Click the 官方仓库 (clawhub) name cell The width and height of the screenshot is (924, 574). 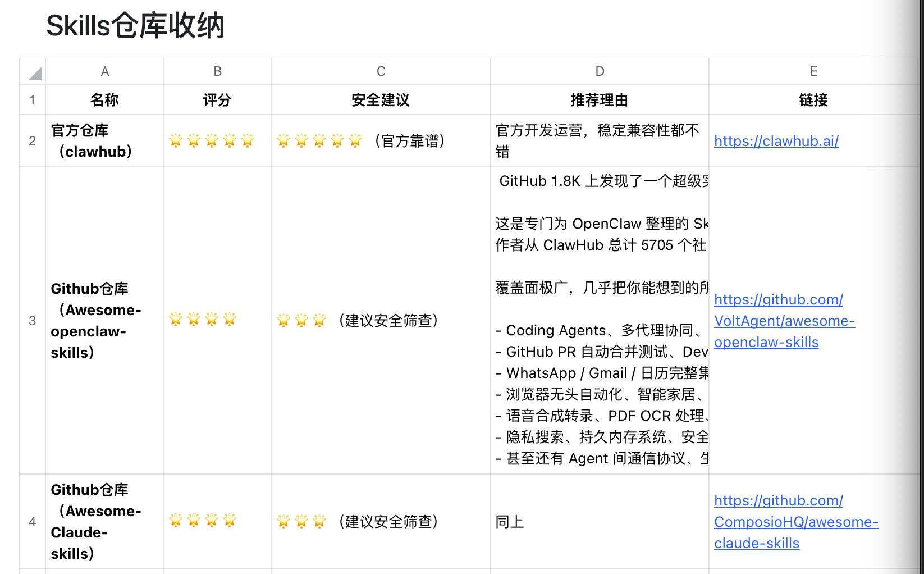[104, 141]
